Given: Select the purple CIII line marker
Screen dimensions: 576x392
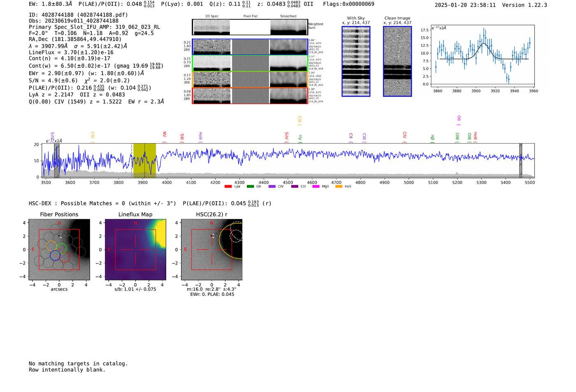Looking at the screenshot, I should click(364, 138).
